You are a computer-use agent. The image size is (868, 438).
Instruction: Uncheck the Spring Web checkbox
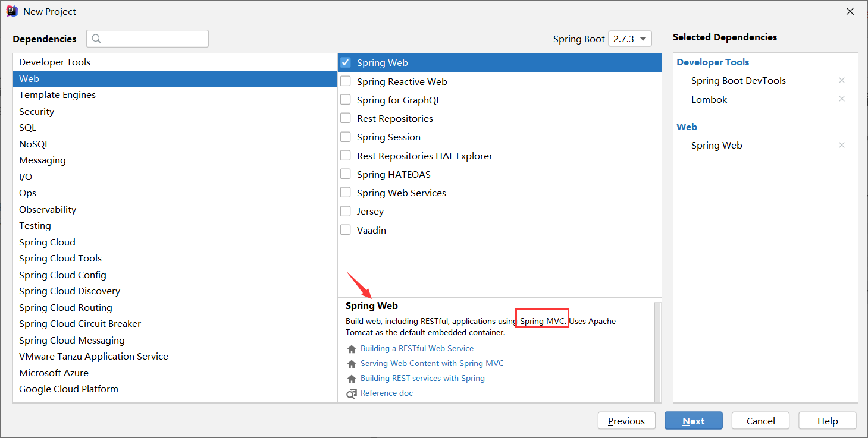pyautogui.click(x=346, y=62)
